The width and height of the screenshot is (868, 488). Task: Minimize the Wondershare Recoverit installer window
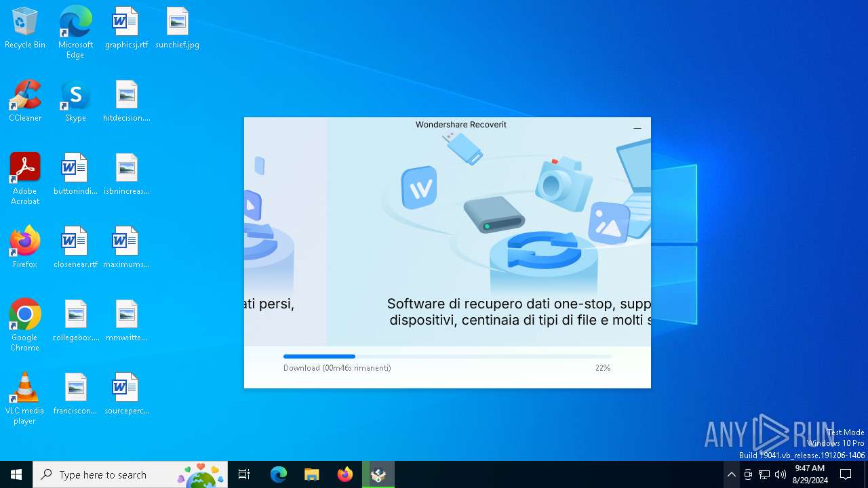637,127
